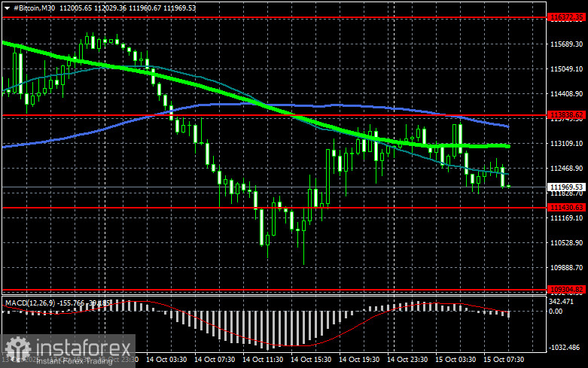Screen dimensions: 588x368
Task: Click the 342.471 MACD scale value
Action: point(561,302)
